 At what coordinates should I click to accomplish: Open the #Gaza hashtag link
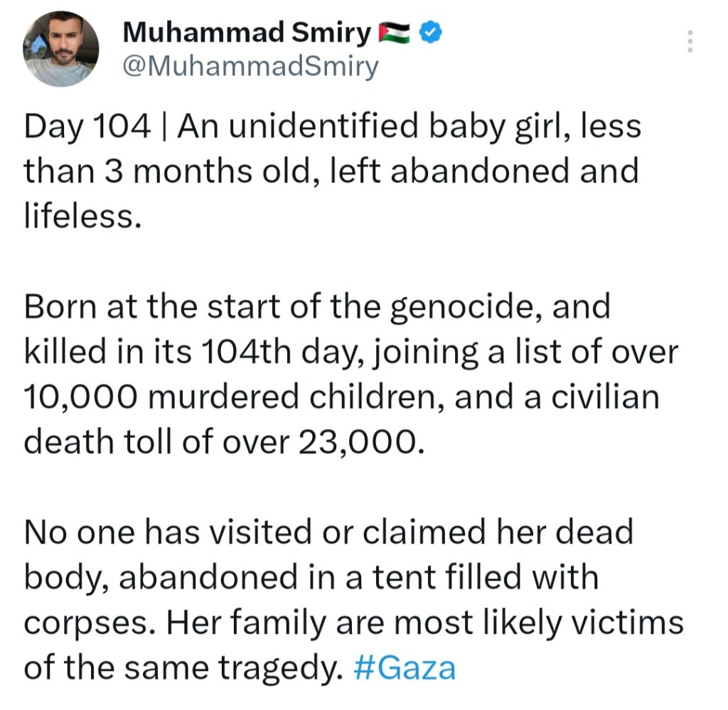click(x=404, y=669)
